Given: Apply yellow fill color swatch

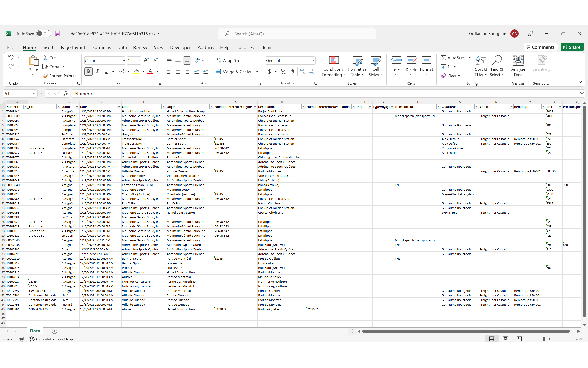Looking at the screenshot, I should coord(136,72).
